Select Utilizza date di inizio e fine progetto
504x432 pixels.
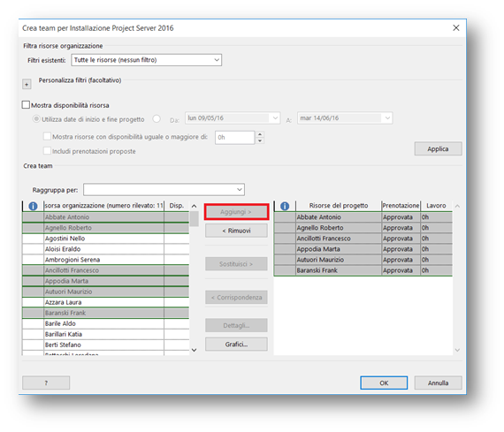[x=36, y=119]
